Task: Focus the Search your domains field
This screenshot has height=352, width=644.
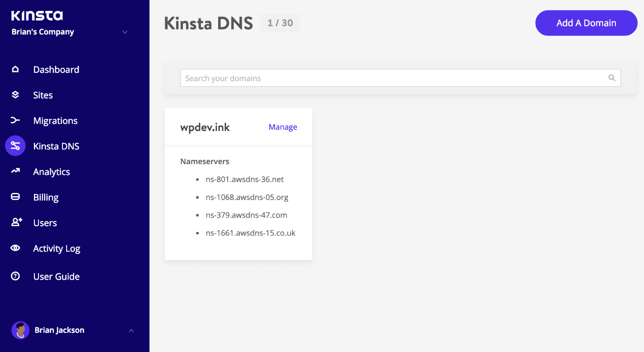Action: click(400, 78)
